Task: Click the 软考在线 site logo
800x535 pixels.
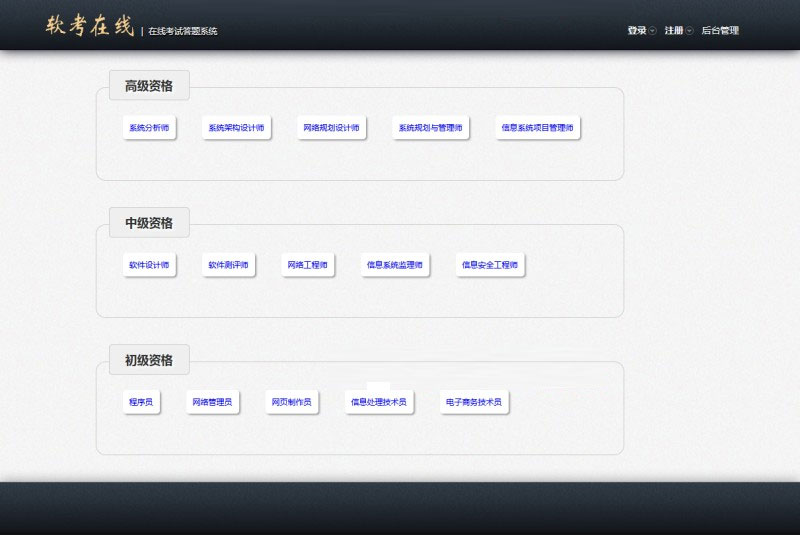Action: [90, 26]
